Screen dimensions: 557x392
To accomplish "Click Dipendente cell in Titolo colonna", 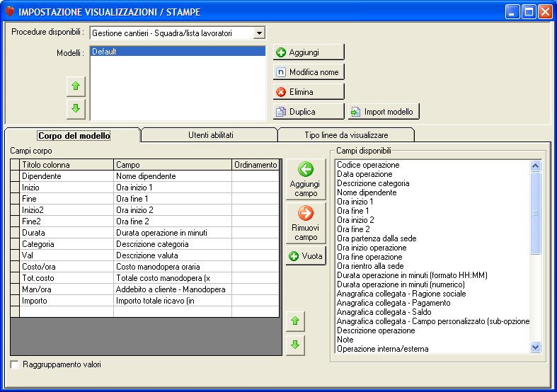I will pyautogui.click(x=67, y=176).
